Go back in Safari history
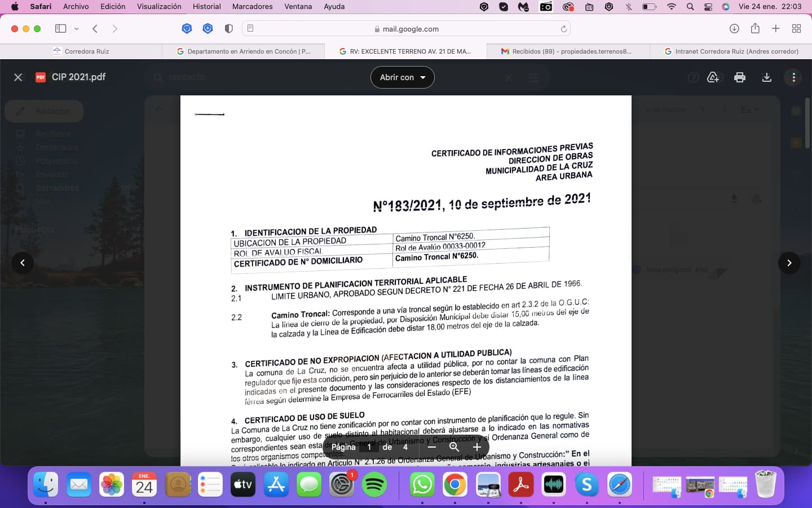 pyautogui.click(x=95, y=29)
